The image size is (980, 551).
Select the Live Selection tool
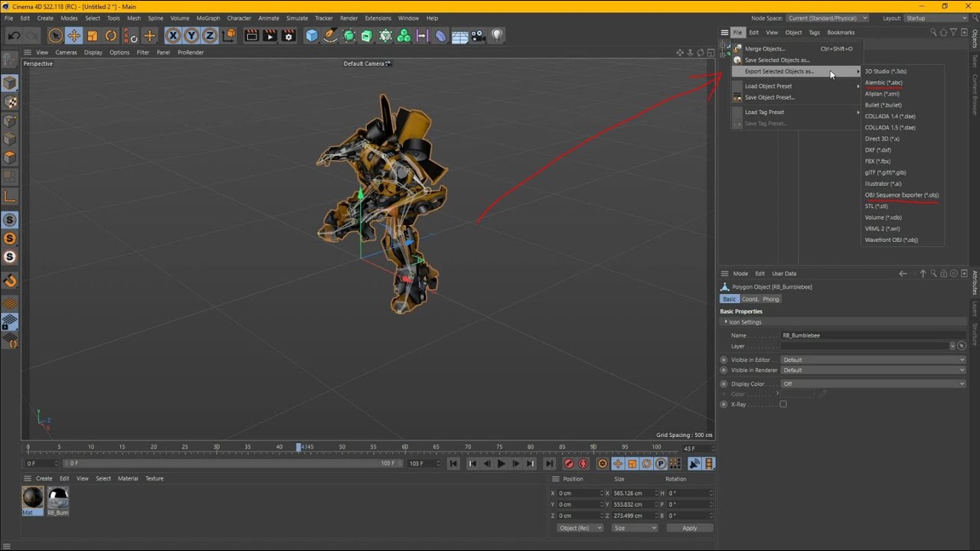(55, 35)
